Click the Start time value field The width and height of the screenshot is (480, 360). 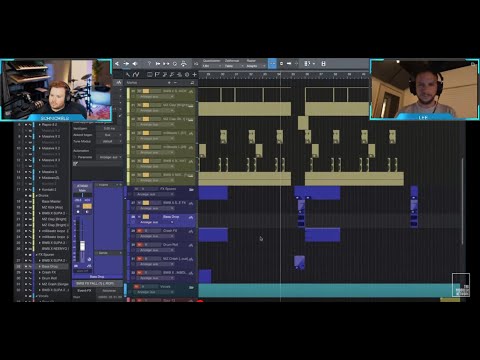[110, 297]
